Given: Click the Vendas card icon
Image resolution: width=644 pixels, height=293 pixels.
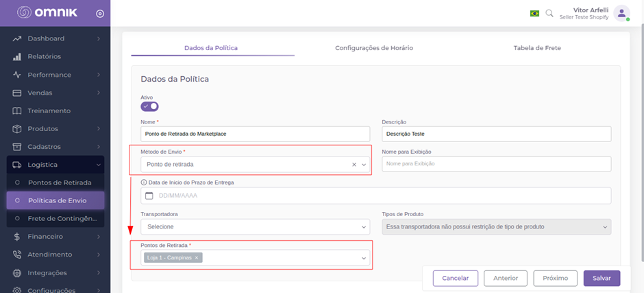Looking at the screenshot, I should 17,93.
